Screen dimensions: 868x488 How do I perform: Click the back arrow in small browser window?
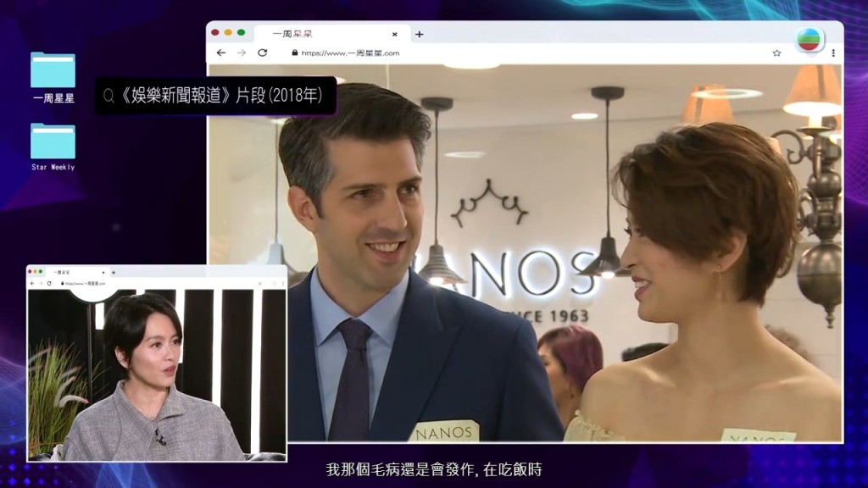click(x=32, y=283)
